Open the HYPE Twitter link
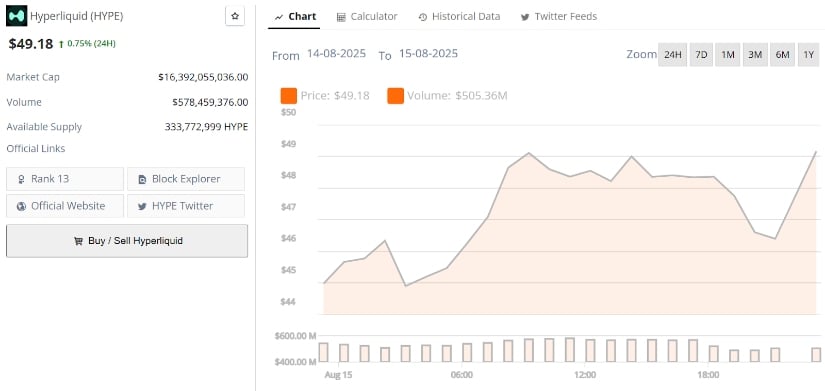This screenshot has width=825, height=391. click(186, 206)
